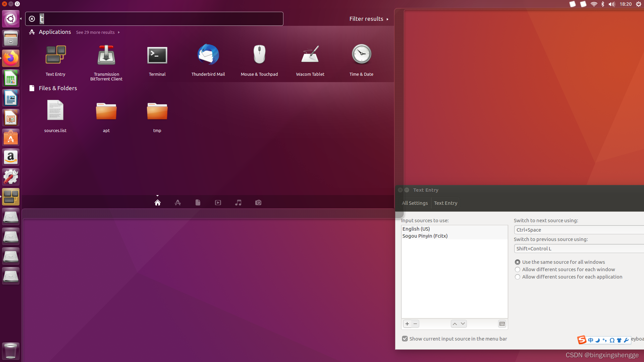Uncheck 'Show current input source in the menu bar'

tap(405, 339)
